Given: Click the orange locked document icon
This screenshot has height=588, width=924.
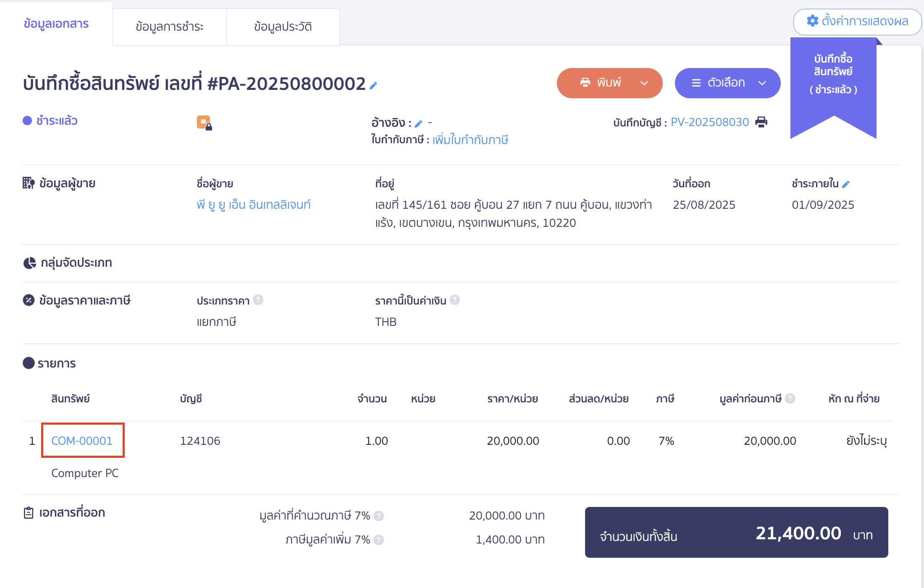Looking at the screenshot, I should pos(205,123).
